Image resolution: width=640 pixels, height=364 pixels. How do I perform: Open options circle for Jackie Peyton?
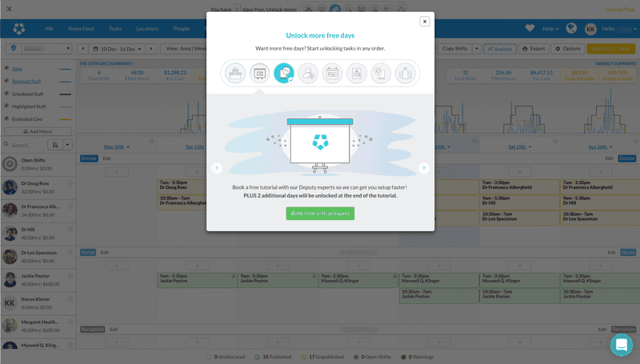tap(70, 276)
